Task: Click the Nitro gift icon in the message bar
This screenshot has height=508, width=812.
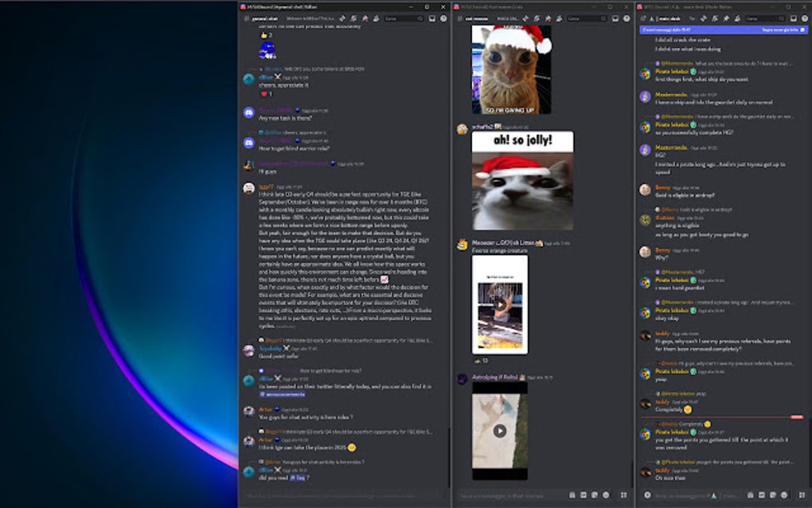Action: coord(572,495)
